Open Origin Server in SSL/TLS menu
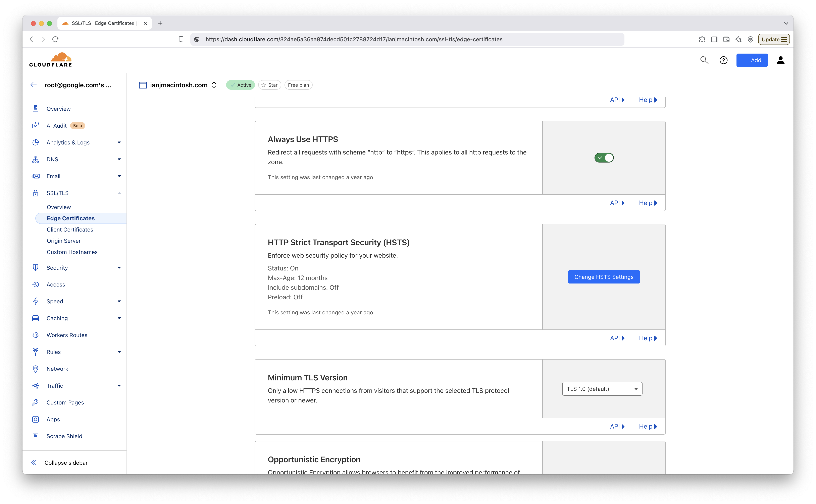This screenshot has width=816, height=504. click(x=63, y=241)
